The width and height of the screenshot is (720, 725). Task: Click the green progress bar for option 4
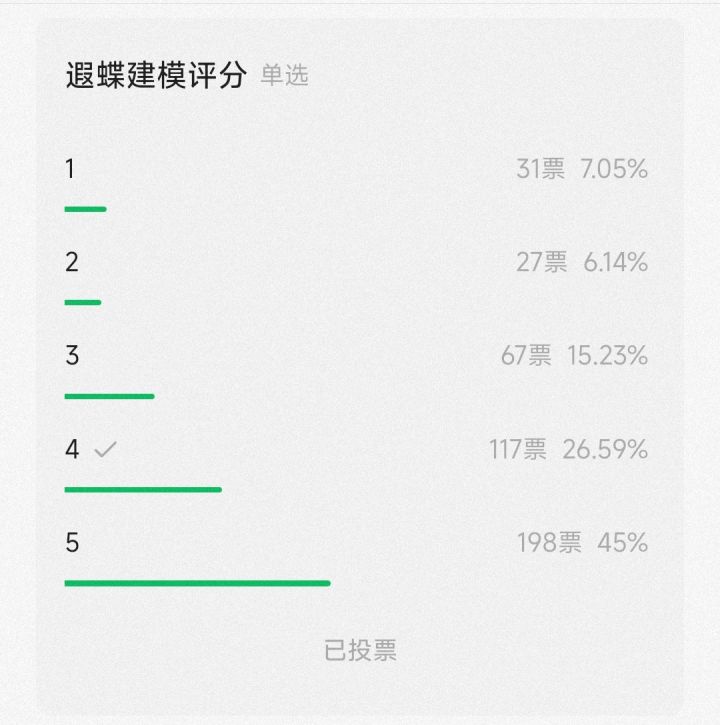[x=143, y=489]
